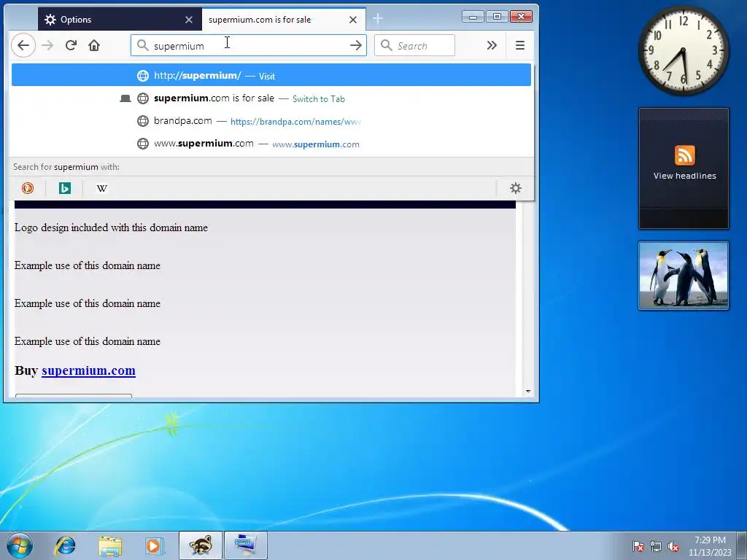Click the raccoon browser taskbar icon

201,545
